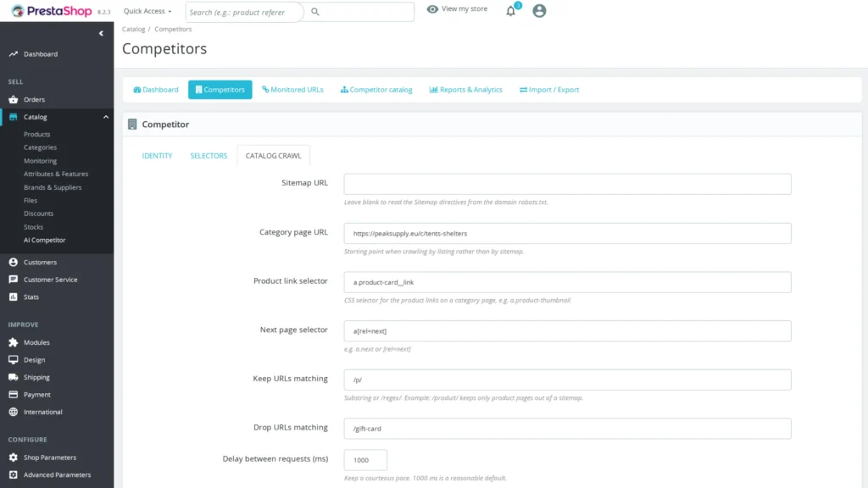Open Customers text in the sidebar
This screenshot has height=488, width=868.
coord(40,263)
